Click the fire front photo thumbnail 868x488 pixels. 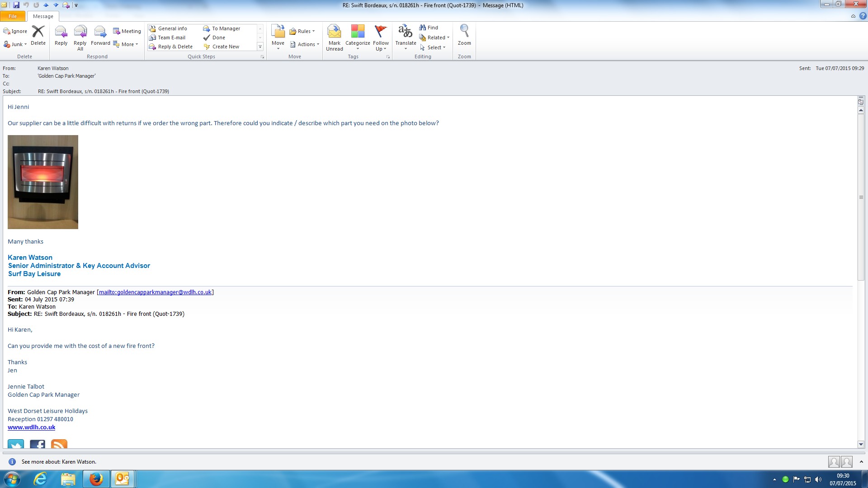[x=43, y=182]
